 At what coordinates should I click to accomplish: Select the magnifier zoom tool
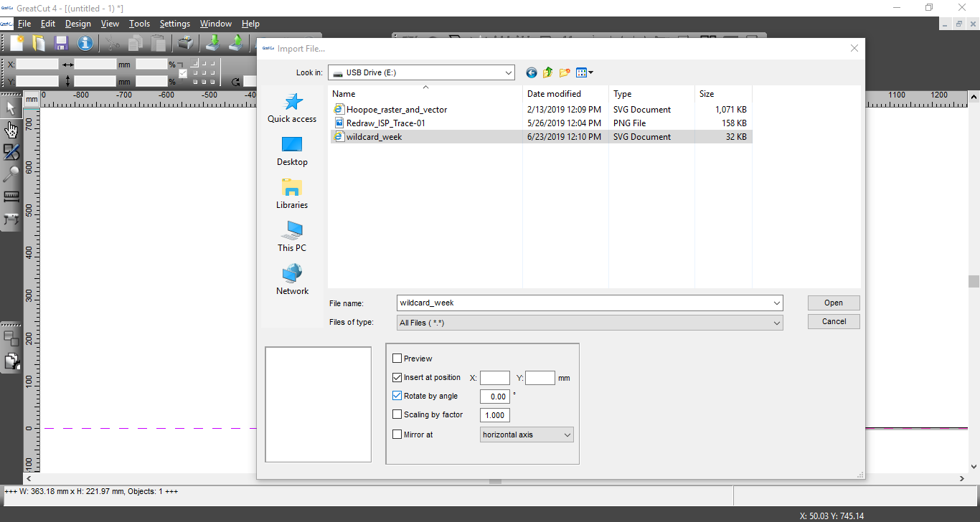coord(11,174)
